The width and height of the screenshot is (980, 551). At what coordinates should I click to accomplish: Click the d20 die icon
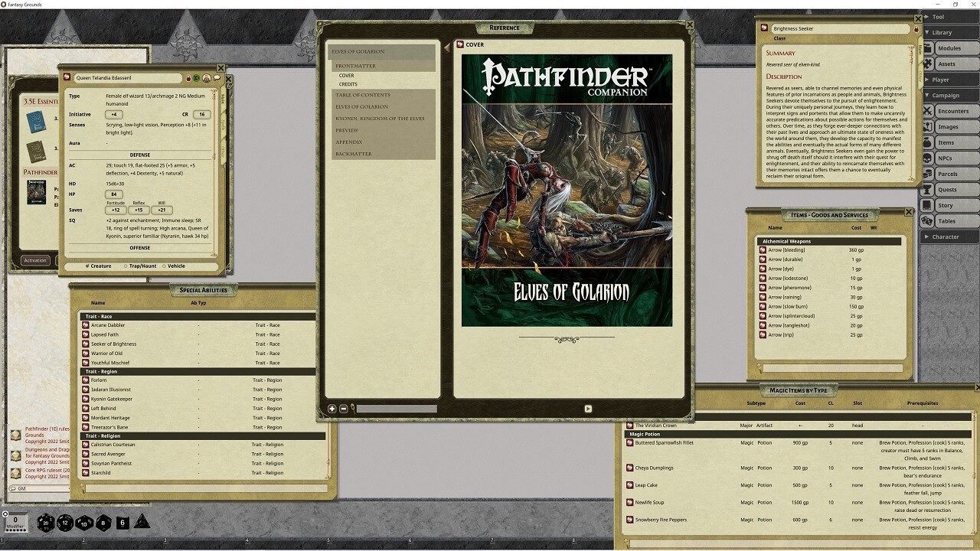(x=46, y=523)
